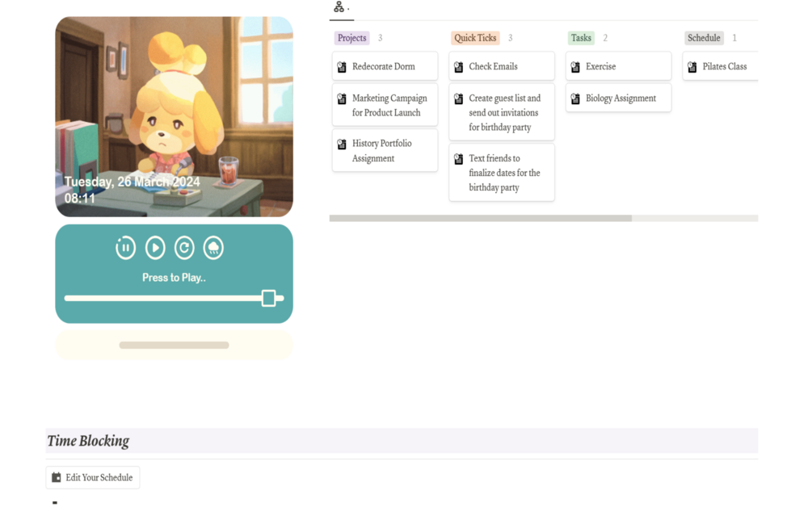Screen dimensions: 812x507
Task: Open the Exercise task card
Action: point(618,66)
